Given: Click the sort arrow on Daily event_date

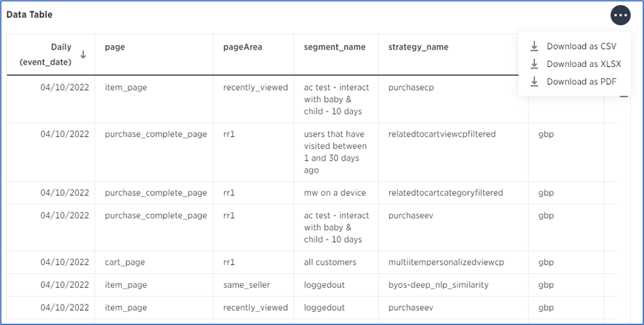Looking at the screenshot, I should [x=83, y=55].
